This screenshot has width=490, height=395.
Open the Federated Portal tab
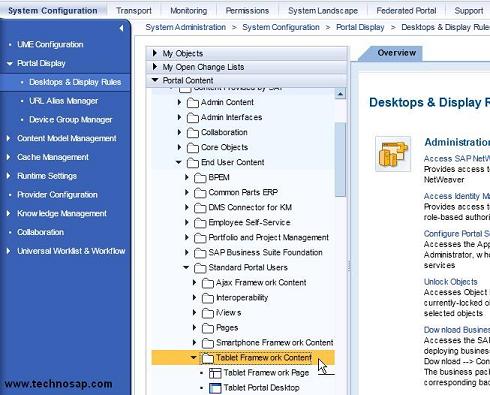coord(406,11)
